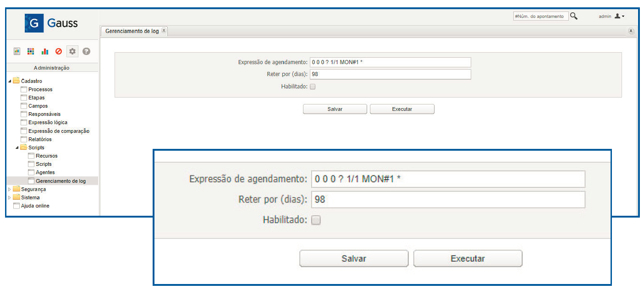Click the Gauss logo
Image resolution: width=644 pixels, height=295 pixels.
pos(51,23)
